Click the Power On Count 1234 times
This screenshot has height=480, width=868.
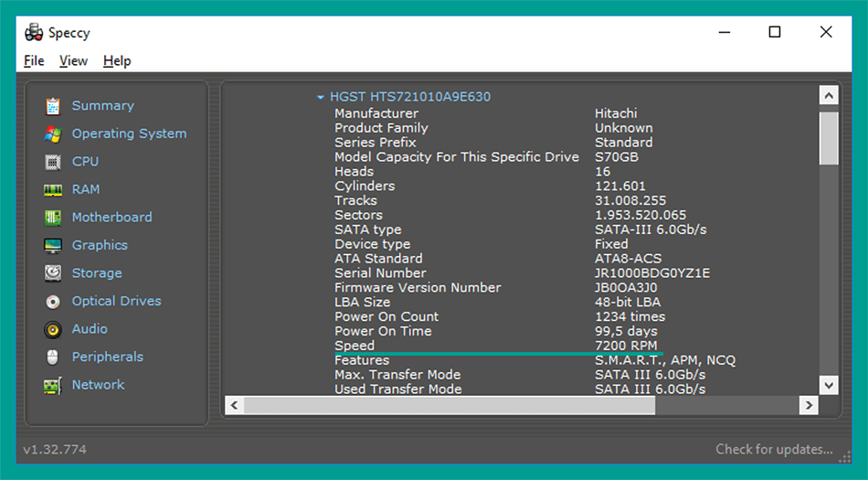(630, 316)
